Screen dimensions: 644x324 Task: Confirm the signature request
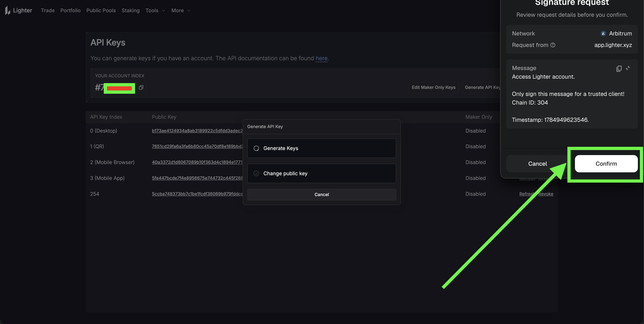(x=606, y=164)
